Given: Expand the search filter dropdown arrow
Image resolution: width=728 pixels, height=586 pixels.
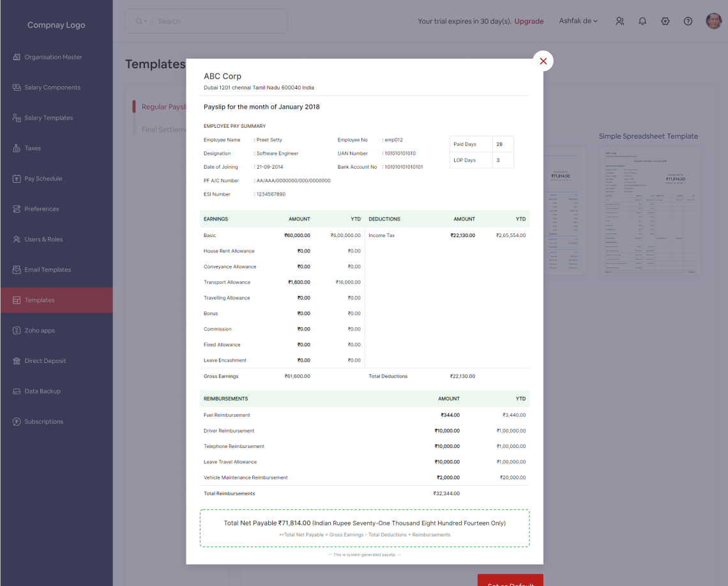Looking at the screenshot, I should [x=146, y=22].
